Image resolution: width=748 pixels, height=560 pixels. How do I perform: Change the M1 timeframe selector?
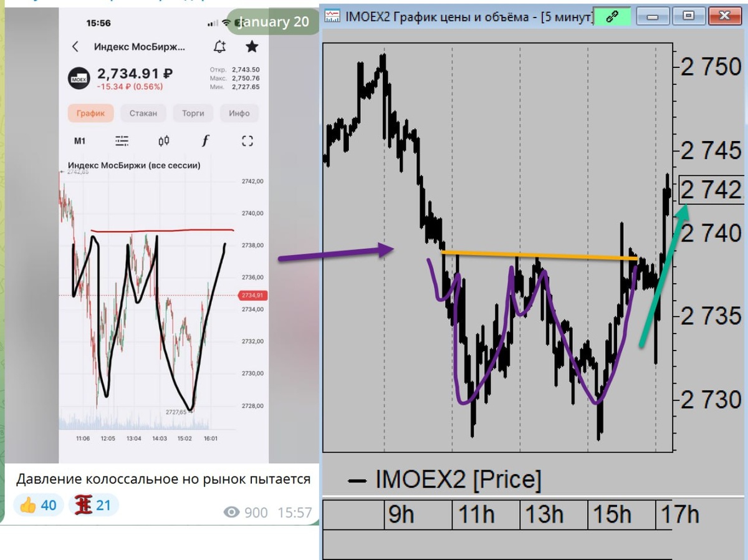click(80, 141)
